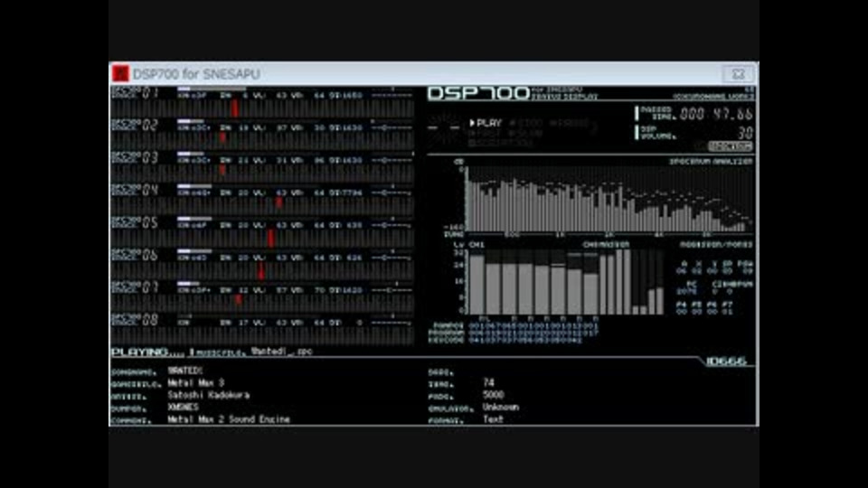Click the game title 'Metal Max 3'
The width and height of the screenshot is (868, 488).
196,383
